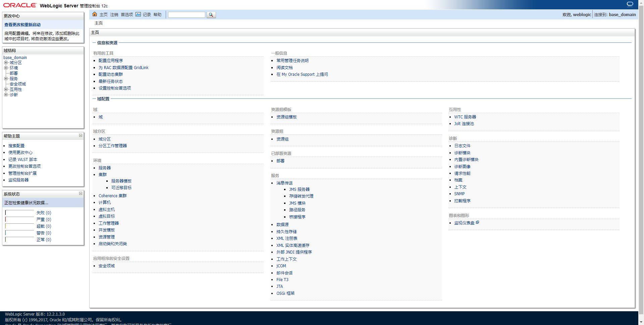Click the JMS 服务器 link under 消息传送
The image size is (644, 325).
point(300,189)
